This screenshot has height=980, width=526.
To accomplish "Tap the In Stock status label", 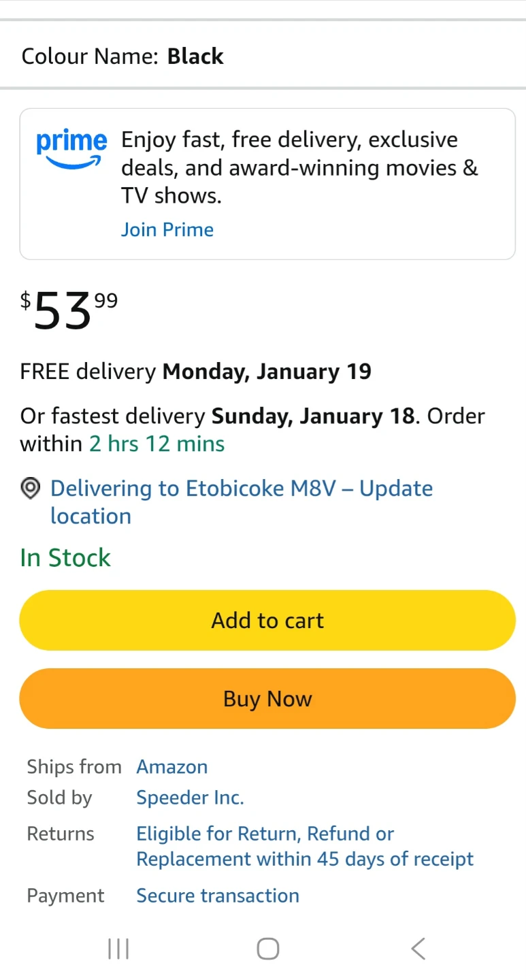I will (65, 558).
